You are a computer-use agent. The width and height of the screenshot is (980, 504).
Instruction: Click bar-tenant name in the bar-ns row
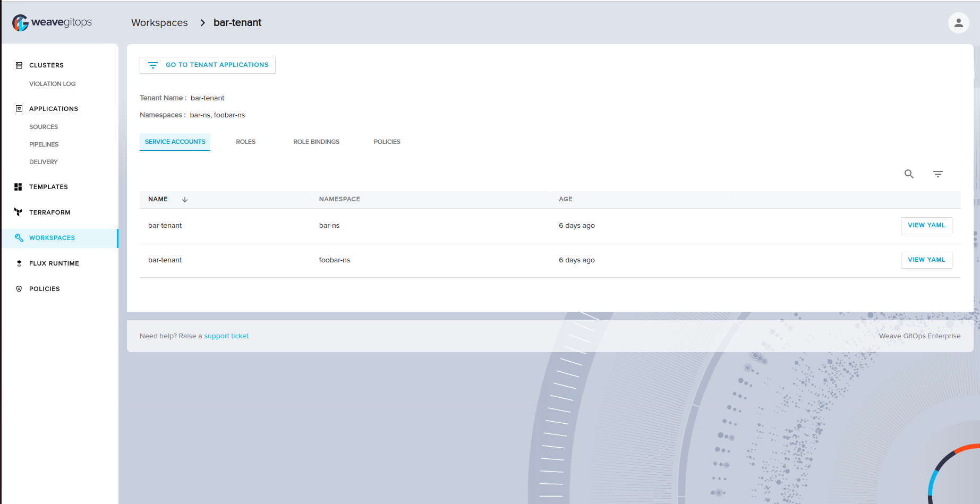(x=165, y=226)
